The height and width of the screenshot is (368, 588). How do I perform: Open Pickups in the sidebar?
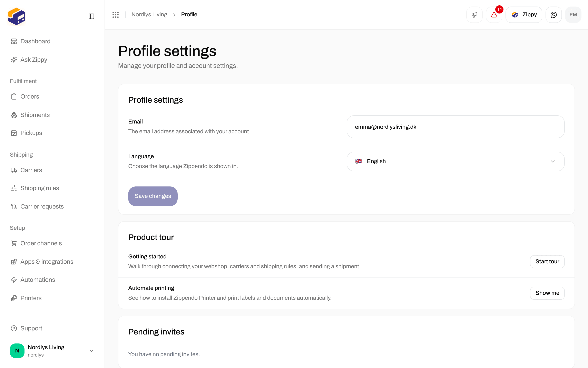tap(31, 133)
